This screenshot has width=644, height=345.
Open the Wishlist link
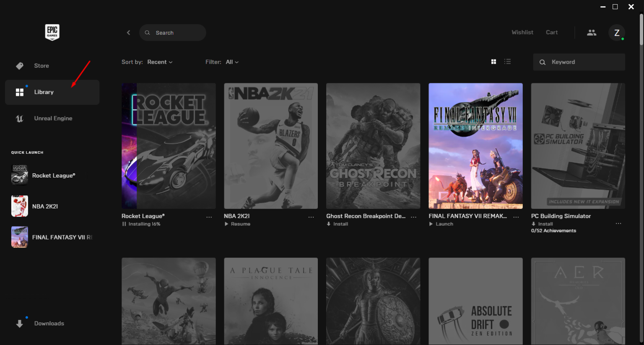(522, 32)
